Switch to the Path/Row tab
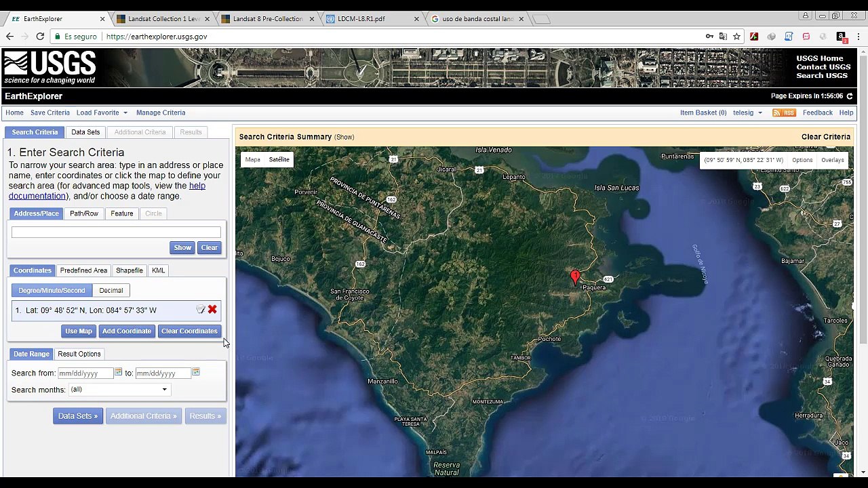Screen dimensions: 868x488 click(84, 213)
